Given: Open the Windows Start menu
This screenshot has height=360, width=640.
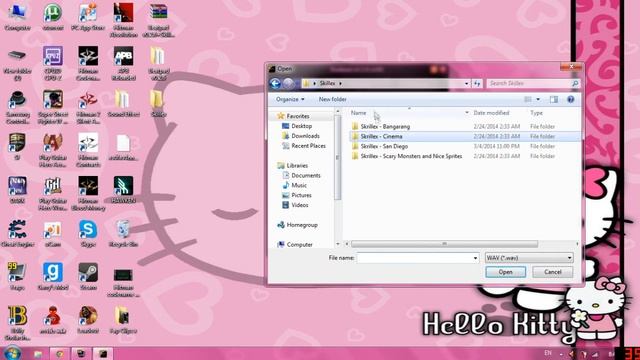Looking at the screenshot, I should [12, 353].
